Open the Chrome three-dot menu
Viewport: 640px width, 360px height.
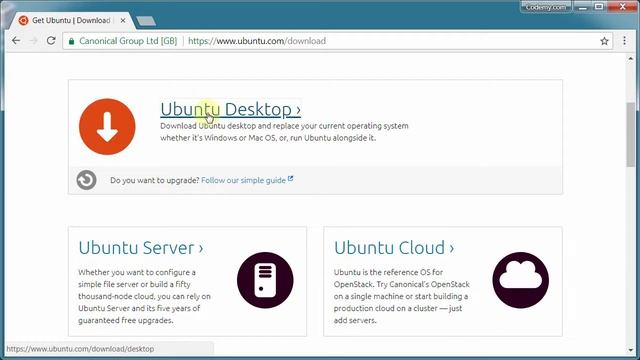[624, 40]
